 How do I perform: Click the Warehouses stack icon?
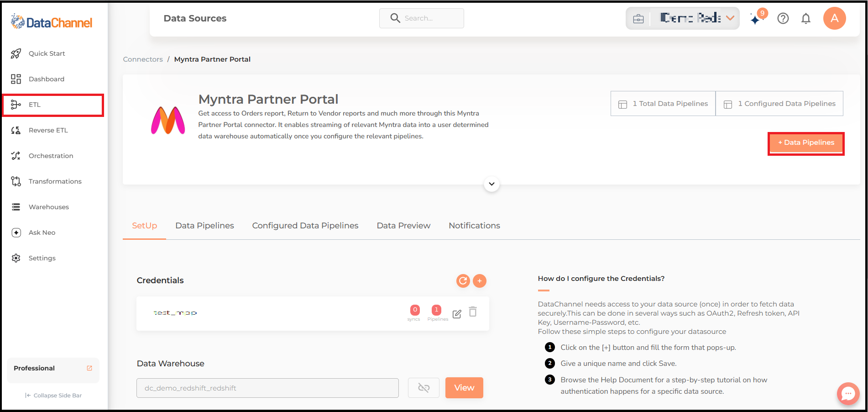click(16, 207)
